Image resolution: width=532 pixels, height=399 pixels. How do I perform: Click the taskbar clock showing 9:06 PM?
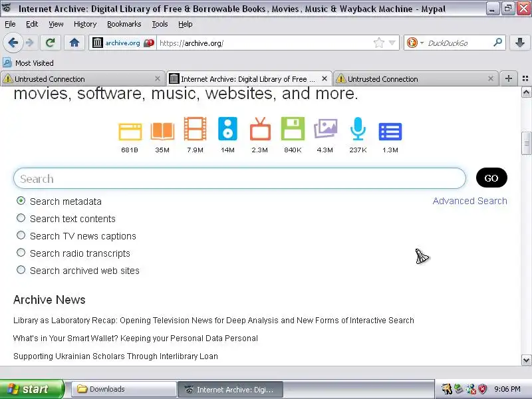point(507,389)
